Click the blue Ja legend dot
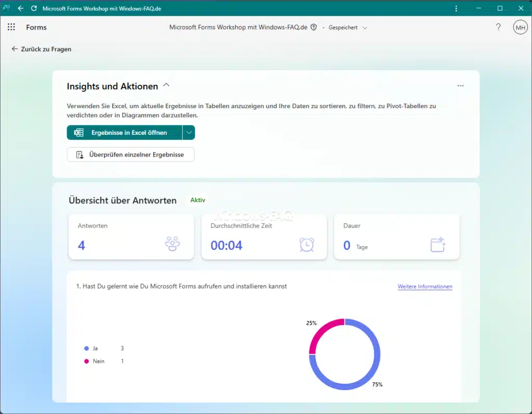 click(87, 348)
